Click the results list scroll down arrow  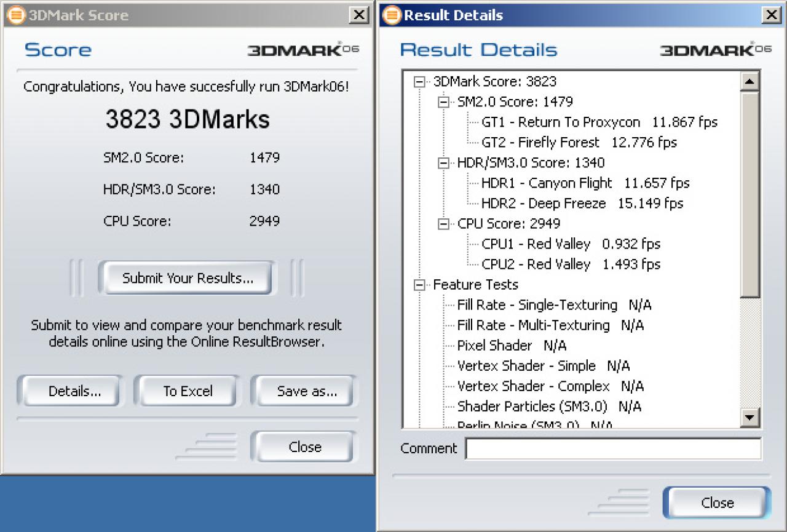(749, 418)
